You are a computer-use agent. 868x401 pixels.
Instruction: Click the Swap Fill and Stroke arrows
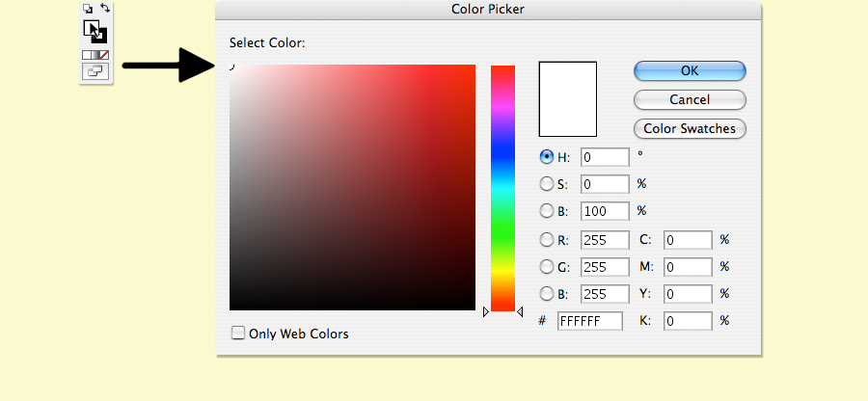pyautogui.click(x=104, y=9)
